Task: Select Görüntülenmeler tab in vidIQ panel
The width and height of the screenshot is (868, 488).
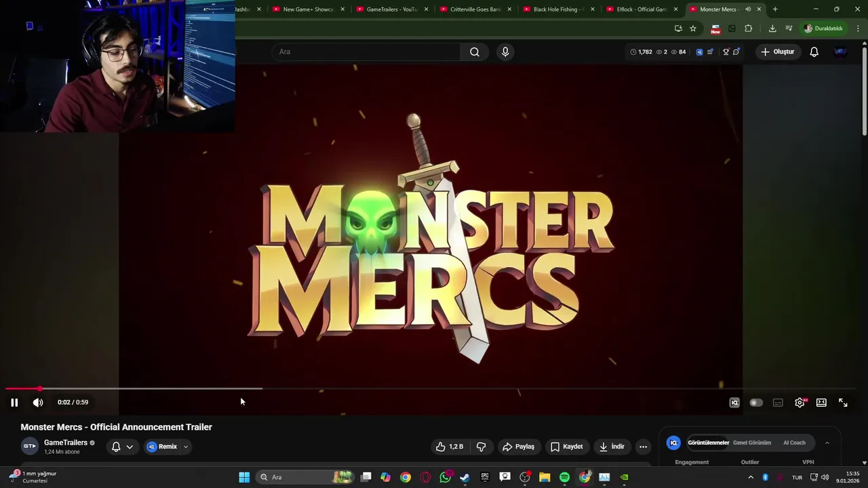Action: 708,443
